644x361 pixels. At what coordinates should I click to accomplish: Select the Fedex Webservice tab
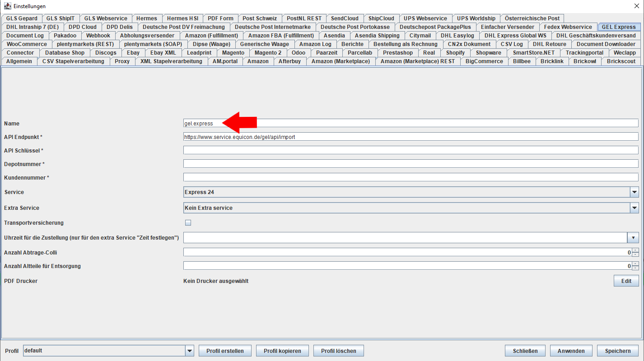point(568,27)
